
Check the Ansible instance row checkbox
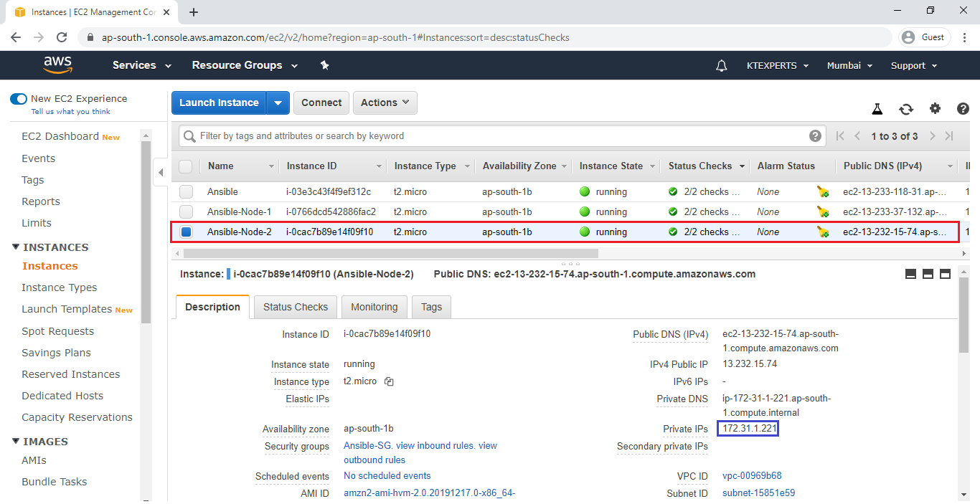186,192
